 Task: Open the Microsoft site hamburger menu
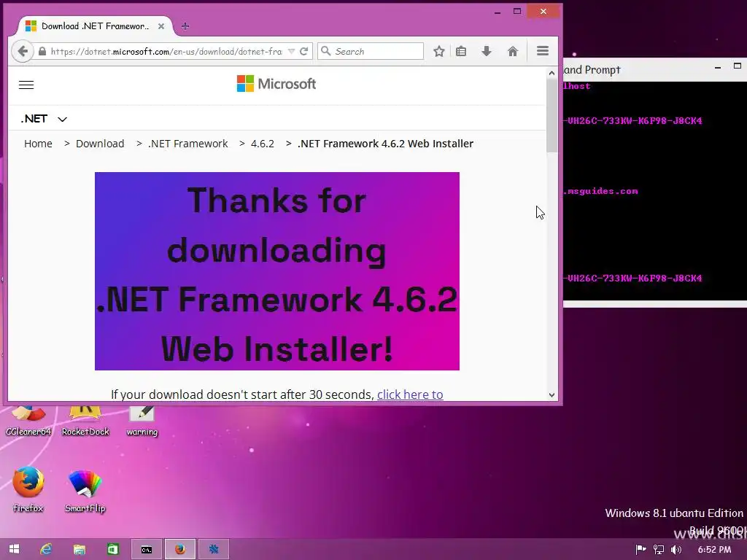[x=26, y=85]
